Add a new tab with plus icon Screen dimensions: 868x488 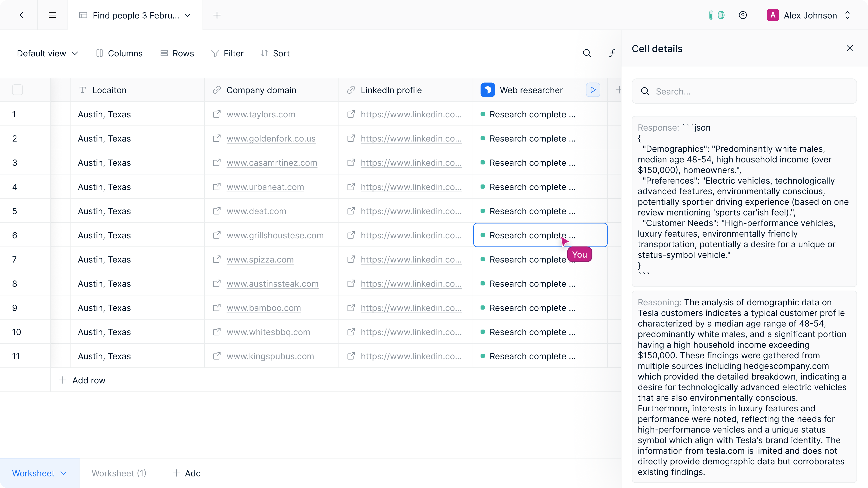point(217,15)
